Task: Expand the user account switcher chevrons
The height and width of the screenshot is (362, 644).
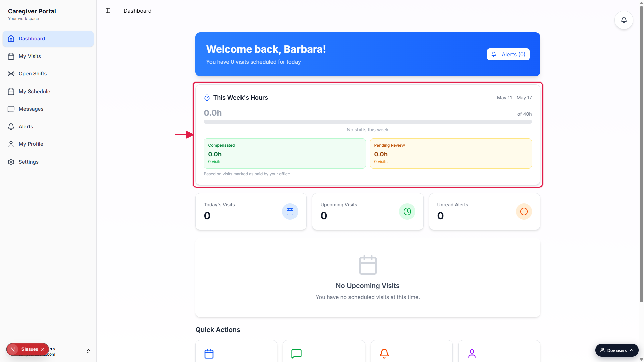Action: coord(88,351)
